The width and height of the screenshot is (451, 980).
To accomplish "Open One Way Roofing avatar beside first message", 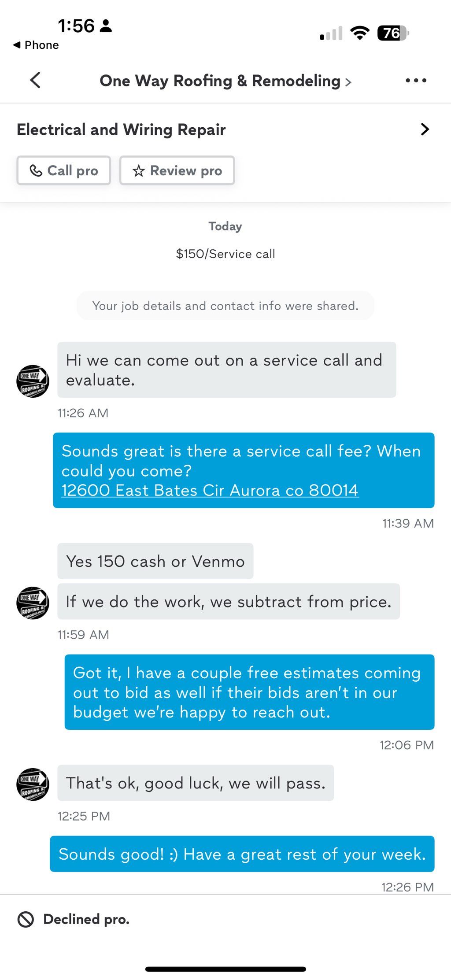I will [x=33, y=381].
